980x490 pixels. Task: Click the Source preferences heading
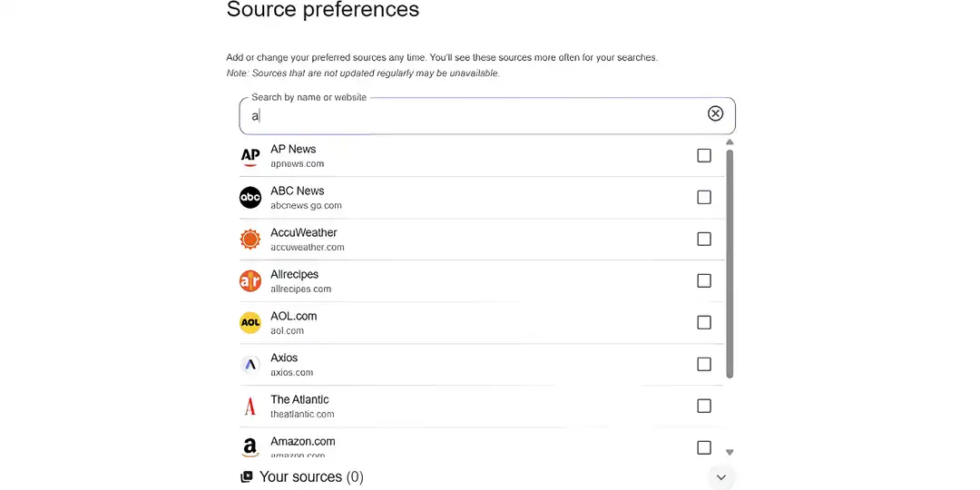click(x=322, y=9)
